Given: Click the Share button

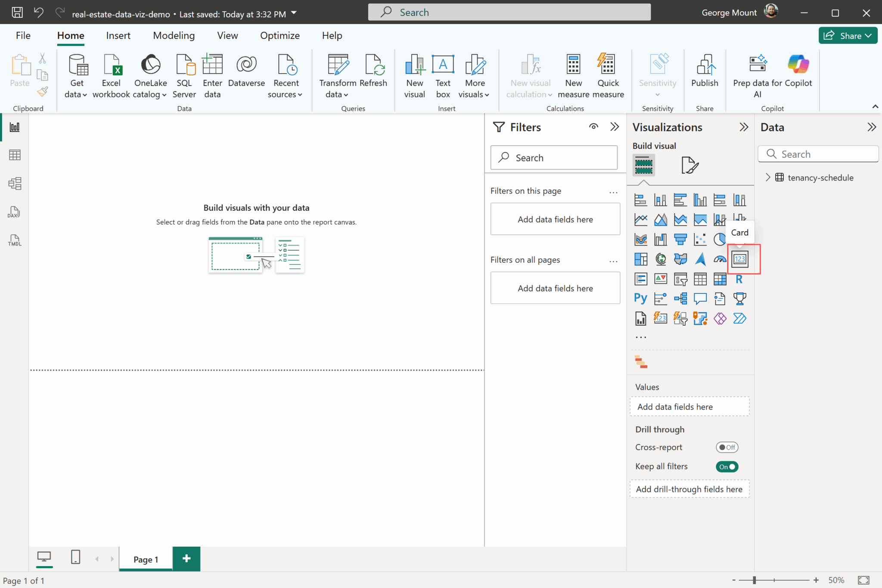Looking at the screenshot, I should tap(847, 36).
